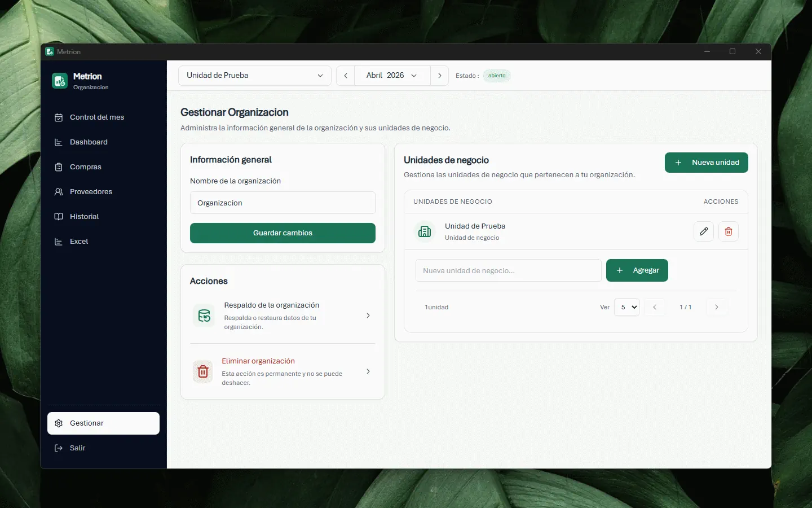Open Respaldo de la organización action
This screenshot has height=508, width=812.
283,316
